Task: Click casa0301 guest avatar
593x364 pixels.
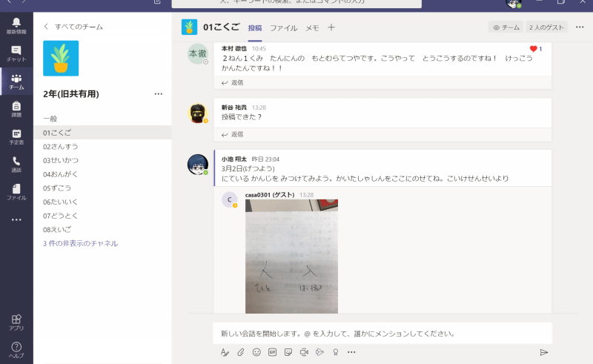Action: [230, 199]
